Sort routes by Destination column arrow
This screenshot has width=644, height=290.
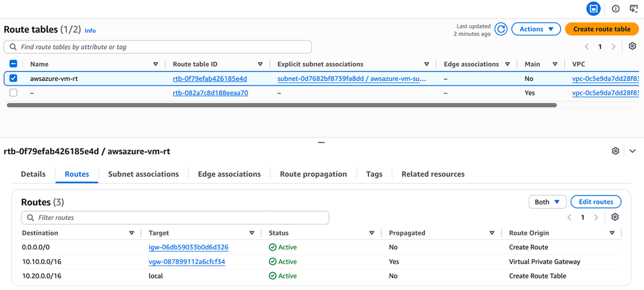[131, 233]
